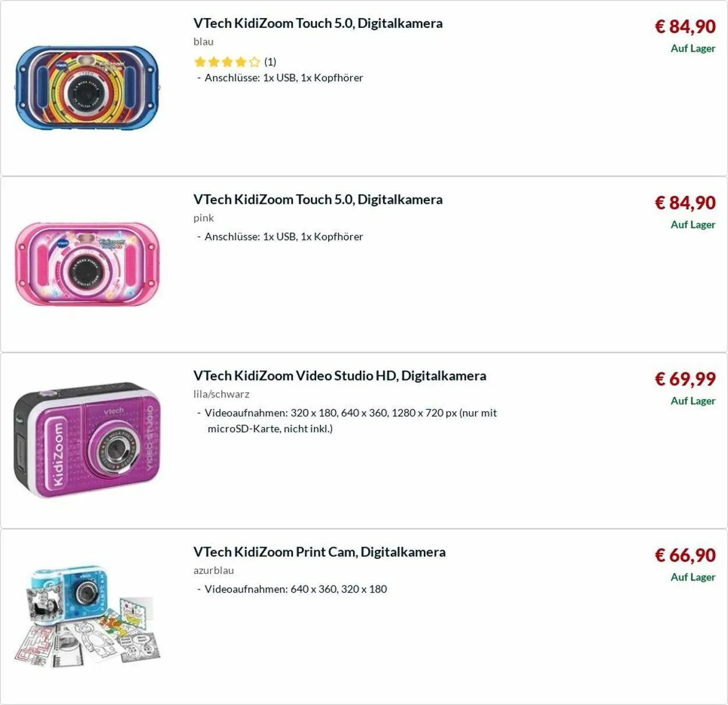Open the pink KidiZoom Touch 5.0 product image
The height and width of the screenshot is (705, 728).
coord(87,264)
